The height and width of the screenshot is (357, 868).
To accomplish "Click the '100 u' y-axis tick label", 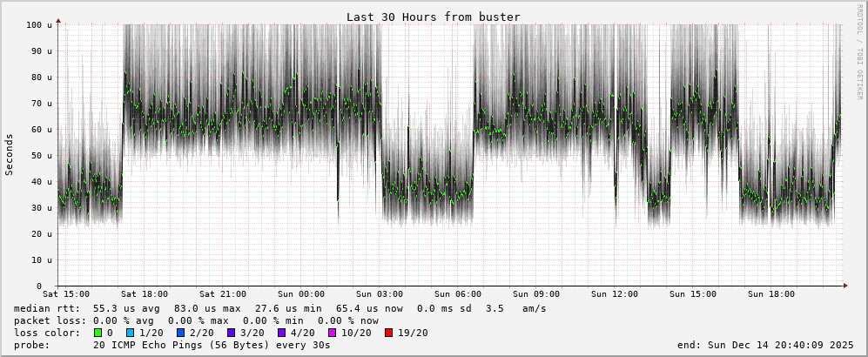I will pyautogui.click(x=38, y=25).
